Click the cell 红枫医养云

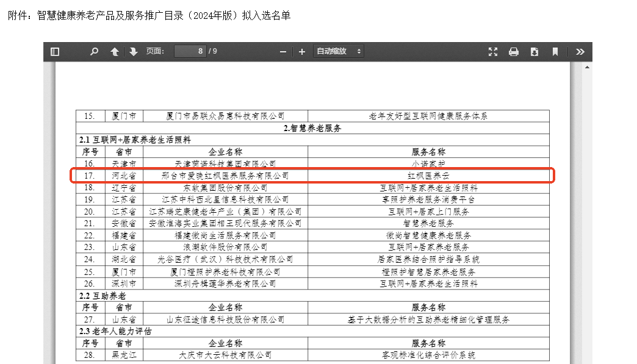click(x=428, y=176)
